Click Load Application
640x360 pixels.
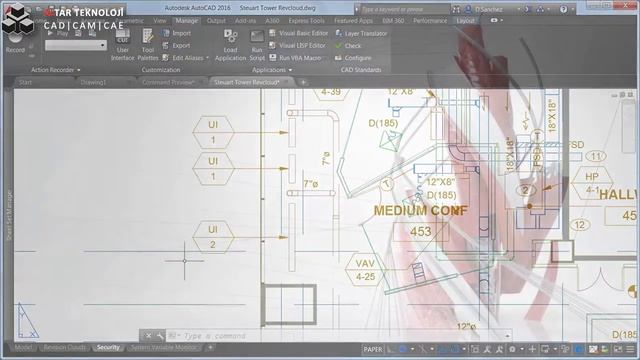pyautogui.click(x=230, y=45)
